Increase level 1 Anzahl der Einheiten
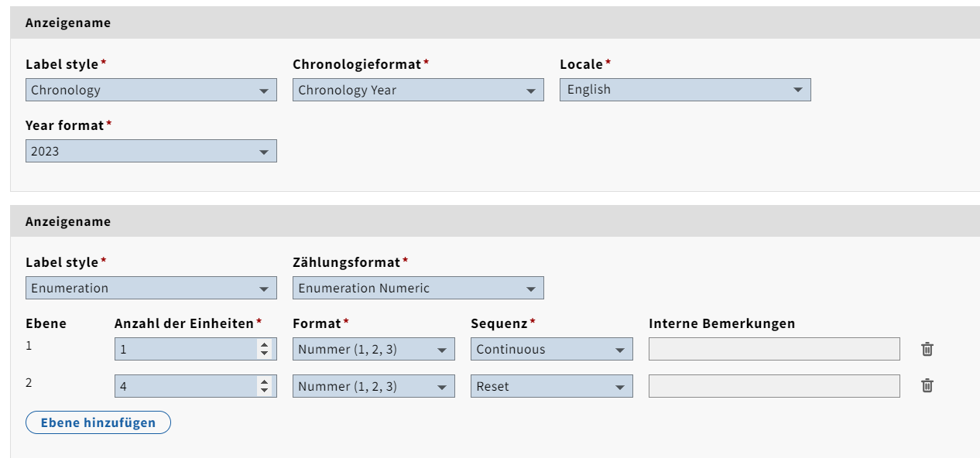 265,345
